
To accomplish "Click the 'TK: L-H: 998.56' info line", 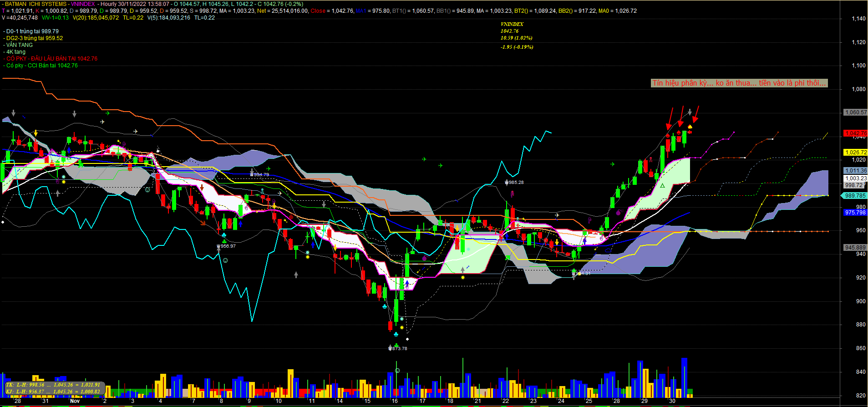I will point(53,385).
